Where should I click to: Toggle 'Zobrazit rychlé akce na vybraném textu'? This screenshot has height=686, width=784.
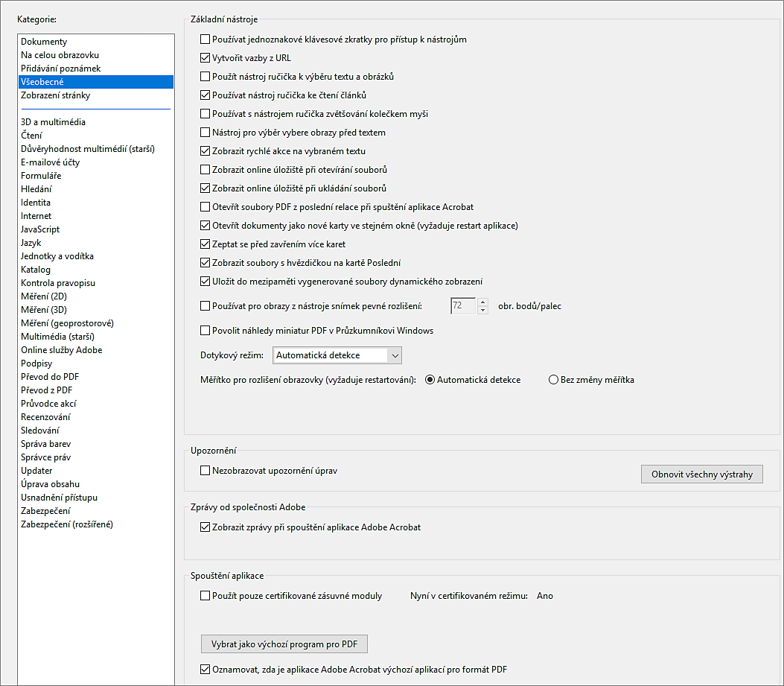pos(205,150)
